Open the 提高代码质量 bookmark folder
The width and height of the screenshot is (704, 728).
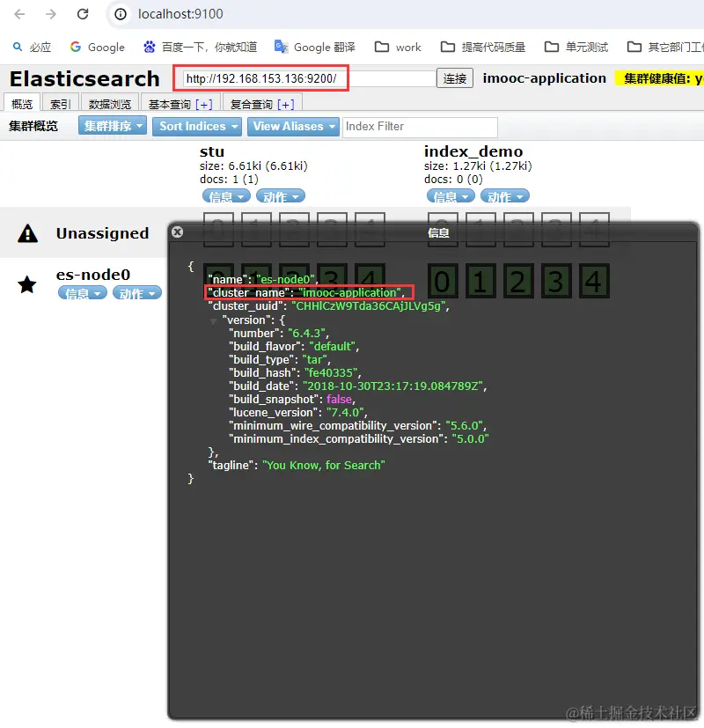click(x=482, y=47)
